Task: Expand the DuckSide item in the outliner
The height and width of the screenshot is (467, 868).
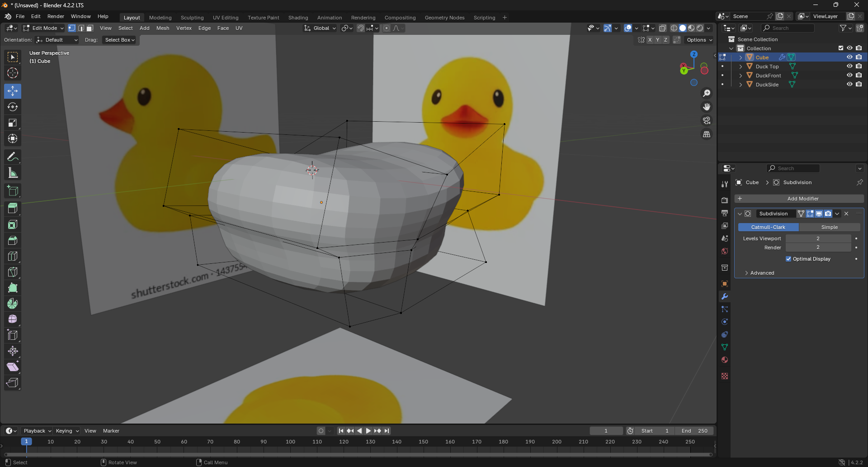Action: pyautogui.click(x=741, y=85)
